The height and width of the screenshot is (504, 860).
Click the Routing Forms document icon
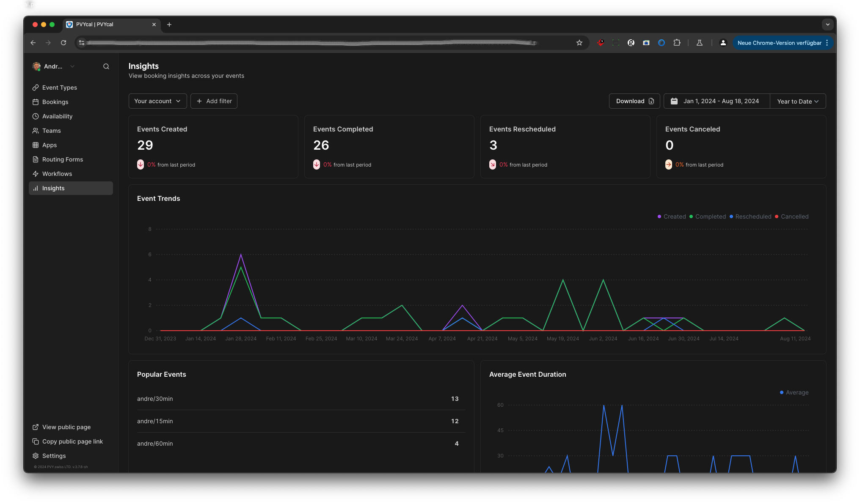(x=36, y=159)
